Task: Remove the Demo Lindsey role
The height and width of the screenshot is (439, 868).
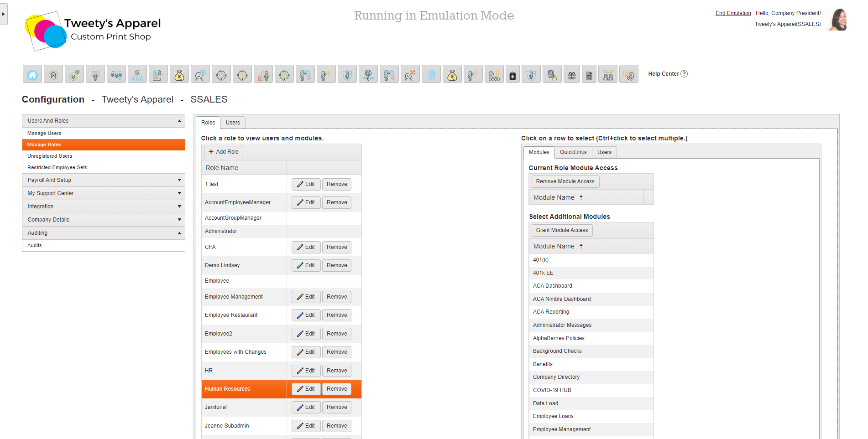Action: click(337, 265)
